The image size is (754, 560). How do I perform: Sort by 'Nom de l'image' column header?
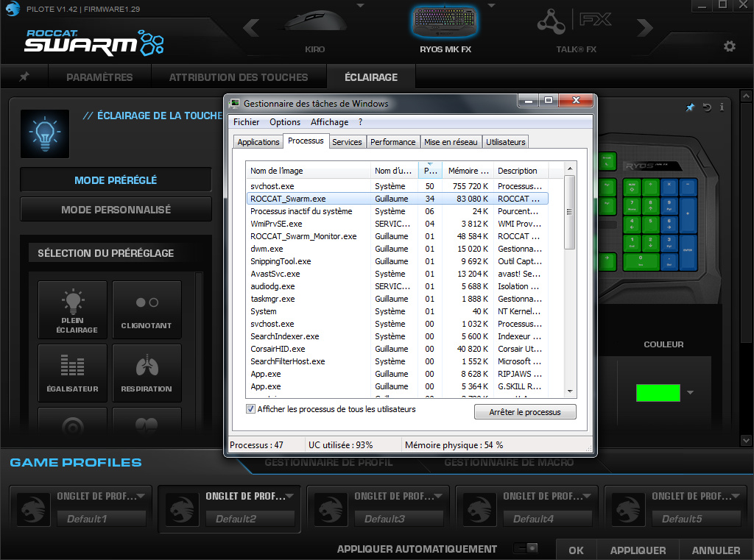308,171
